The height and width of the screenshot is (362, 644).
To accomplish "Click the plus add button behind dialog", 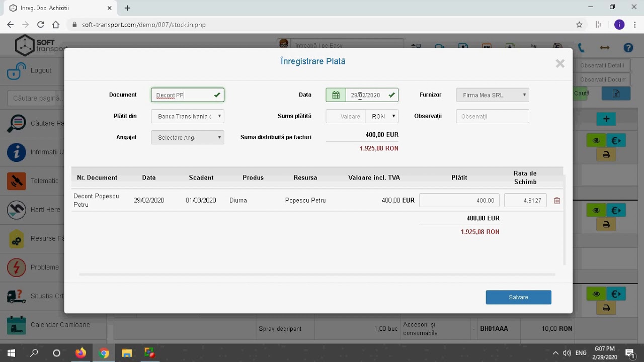I will (606, 119).
